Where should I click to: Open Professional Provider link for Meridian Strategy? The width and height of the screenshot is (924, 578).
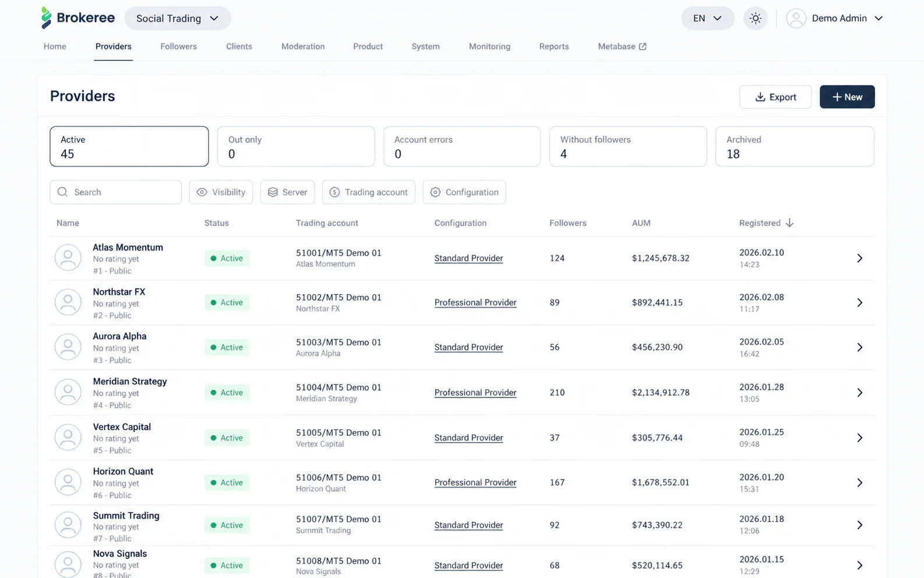pos(475,393)
